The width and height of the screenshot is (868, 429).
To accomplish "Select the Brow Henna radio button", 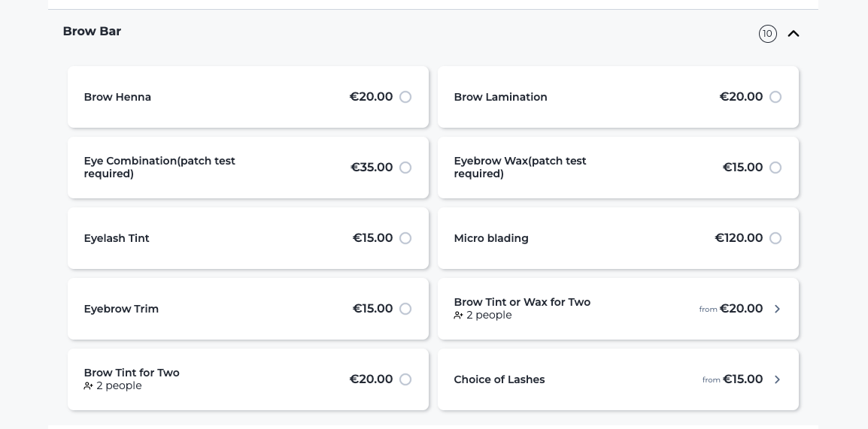I will pos(405,98).
